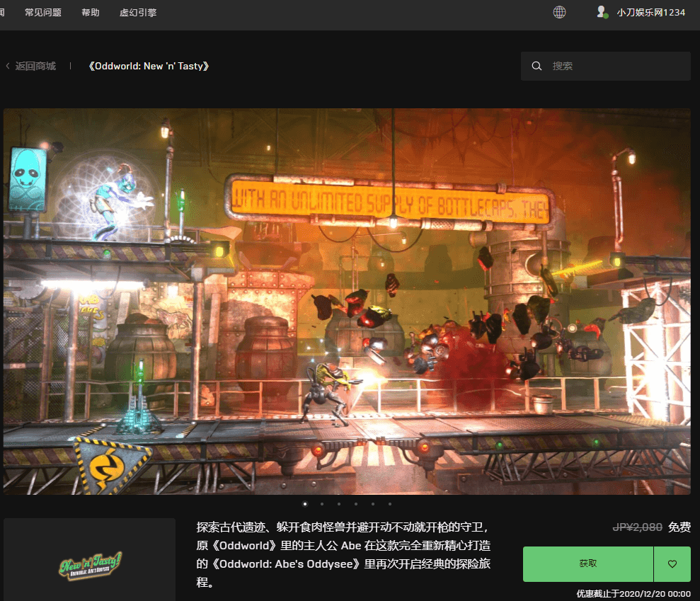Select the fourth carousel dot

point(356,504)
